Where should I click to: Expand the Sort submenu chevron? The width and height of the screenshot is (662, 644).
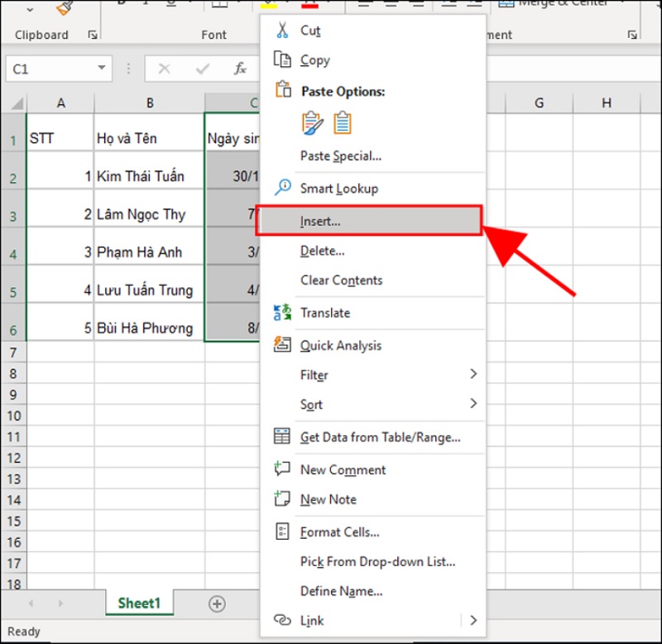click(x=473, y=404)
